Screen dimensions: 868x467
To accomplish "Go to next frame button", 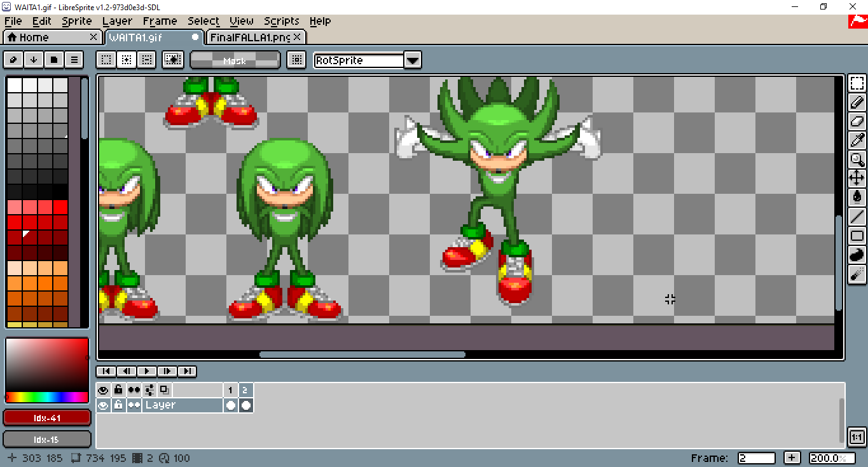I will 167,371.
